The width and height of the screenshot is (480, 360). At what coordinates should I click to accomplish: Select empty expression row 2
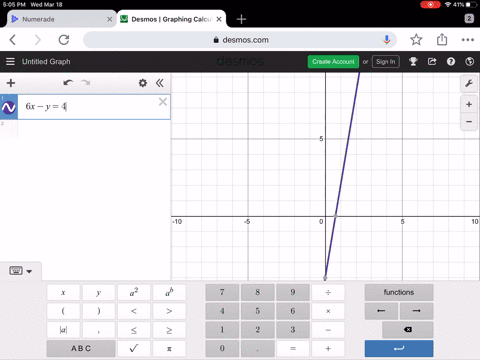85,129
